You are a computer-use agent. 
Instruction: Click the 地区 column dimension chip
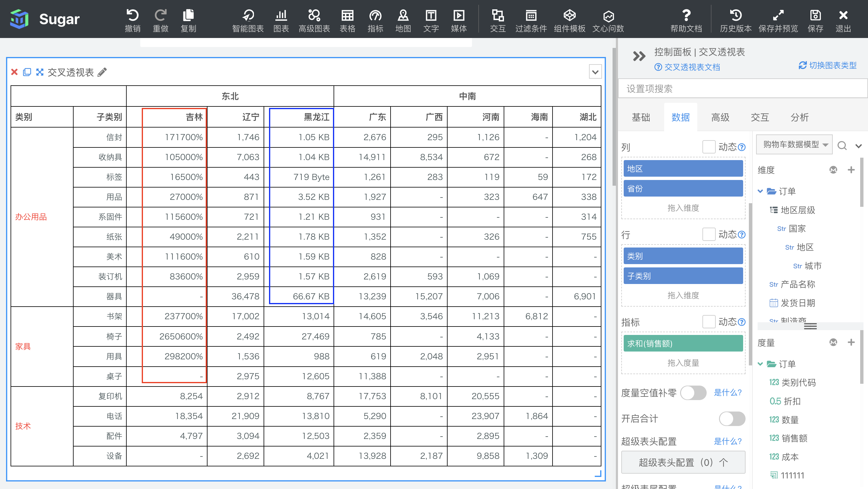683,169
